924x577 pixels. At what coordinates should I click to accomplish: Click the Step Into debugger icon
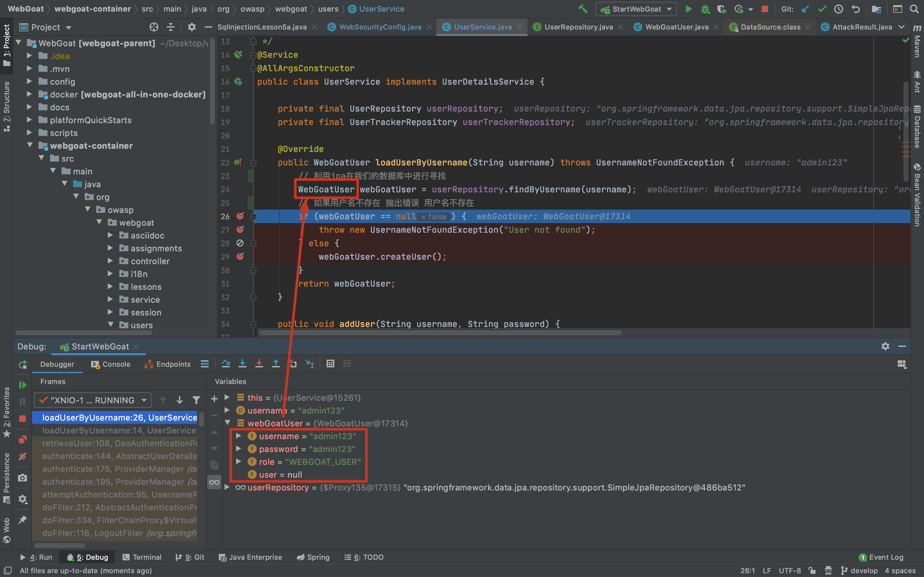243,364
